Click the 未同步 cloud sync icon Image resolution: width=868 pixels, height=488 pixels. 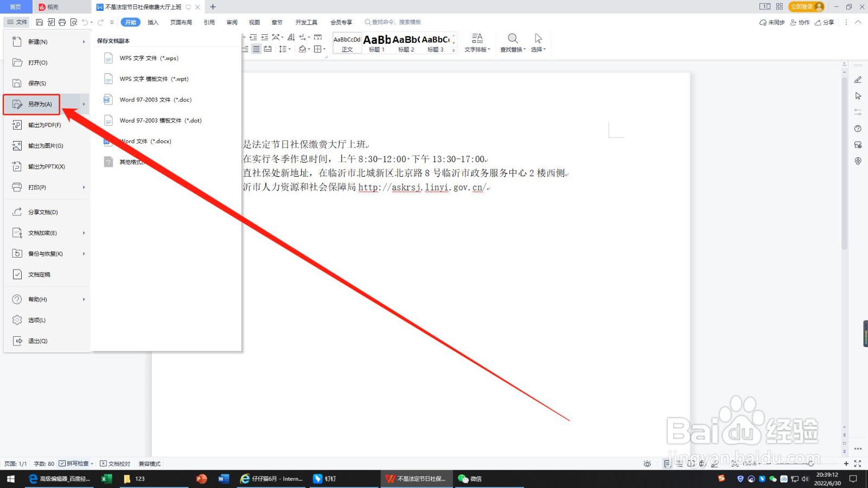pyautogui.click(x=772, y=22)
